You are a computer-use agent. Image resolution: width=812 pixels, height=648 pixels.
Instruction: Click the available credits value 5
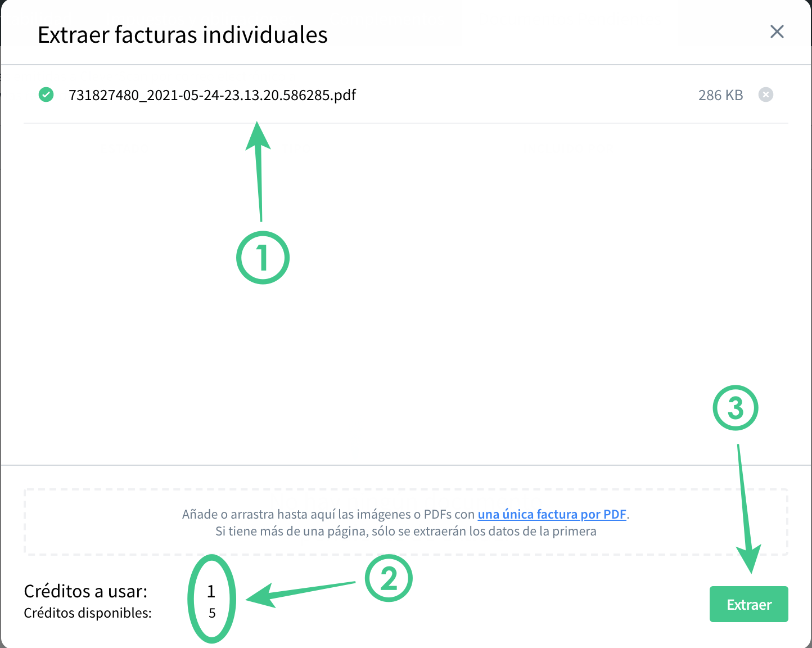coord(212,613)
